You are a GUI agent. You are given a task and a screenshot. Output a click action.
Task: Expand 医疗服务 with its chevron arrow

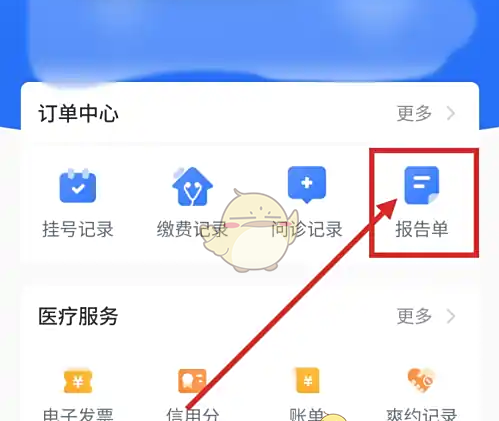(451, 316)
